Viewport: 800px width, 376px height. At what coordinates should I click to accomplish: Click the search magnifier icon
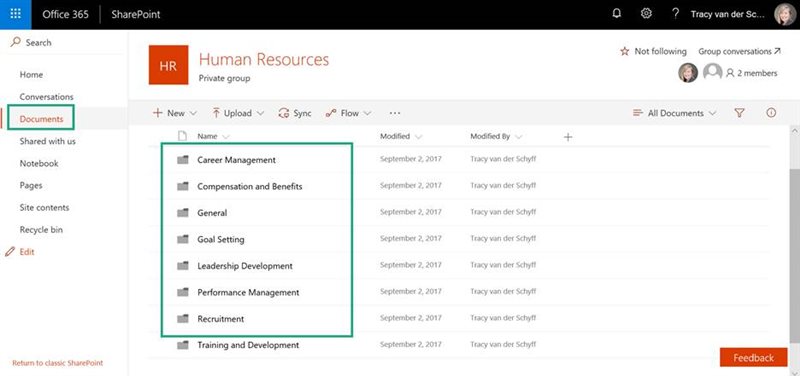[15, 42]
